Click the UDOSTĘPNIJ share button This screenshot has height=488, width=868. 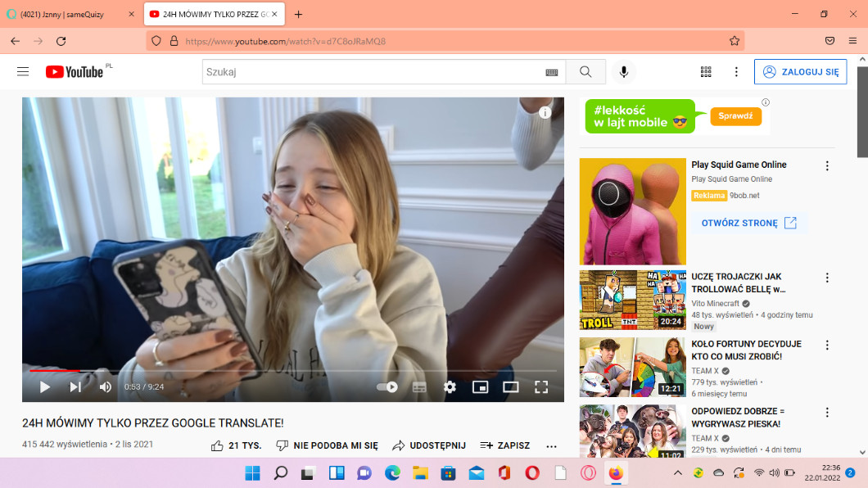point(429,445)
